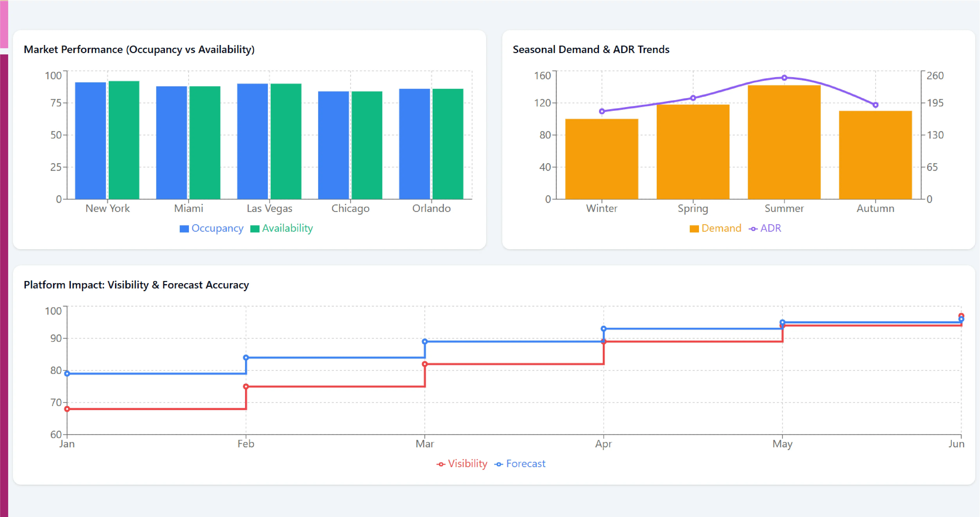Select the Summer ADR data point
Viewport: 980px width, 517px height.
pos(784,78)
